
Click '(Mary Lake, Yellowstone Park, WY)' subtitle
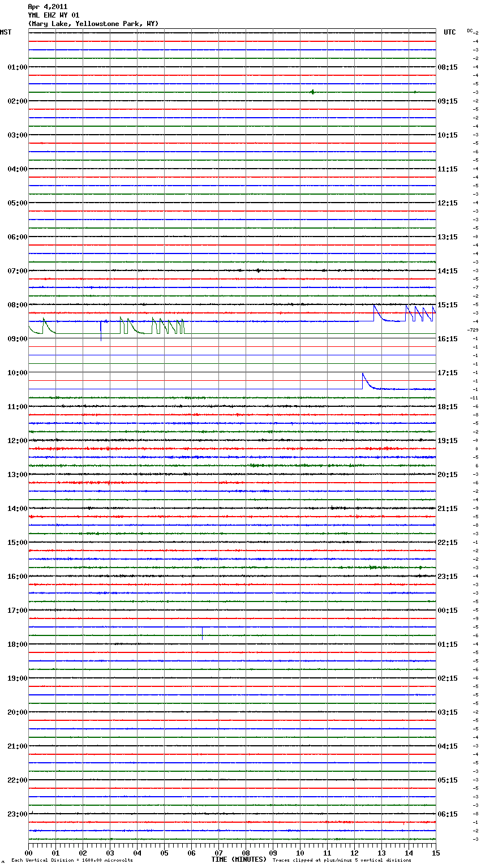[93, 24]
